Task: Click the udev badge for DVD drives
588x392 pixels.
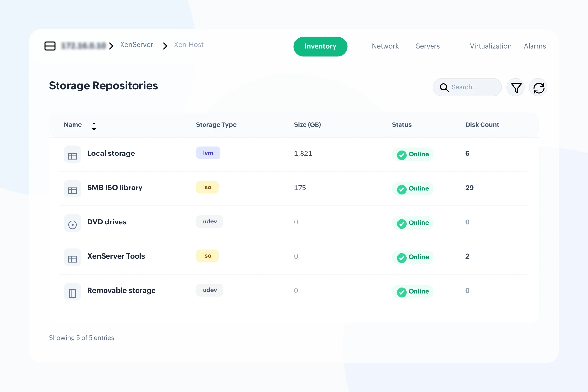Action: click(x=210, y=221)
